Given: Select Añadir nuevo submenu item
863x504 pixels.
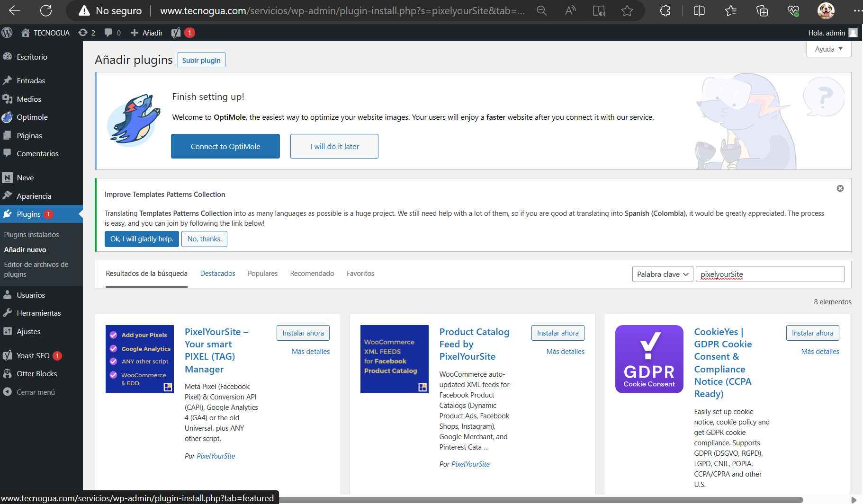Looking at the screenshot, I should (25, 250).
